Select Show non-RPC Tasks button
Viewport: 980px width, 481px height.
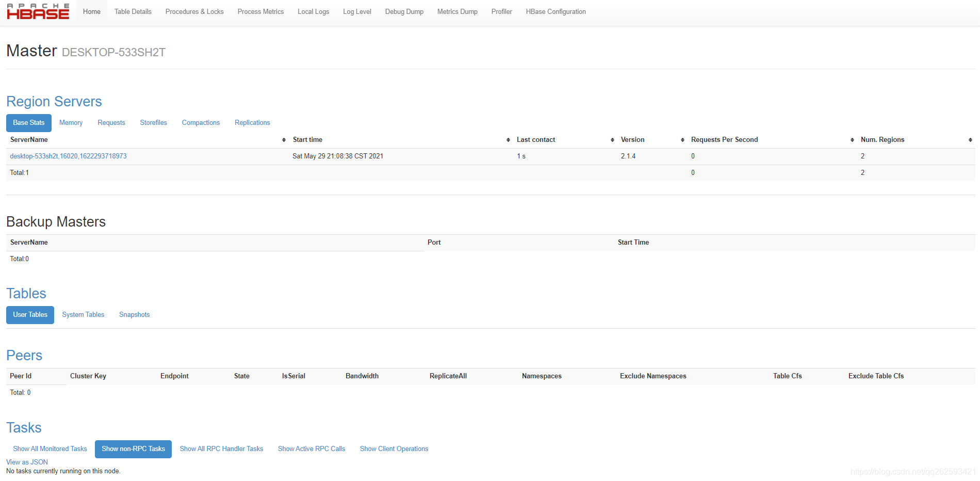pyautogui.click(x=133, y=449)
